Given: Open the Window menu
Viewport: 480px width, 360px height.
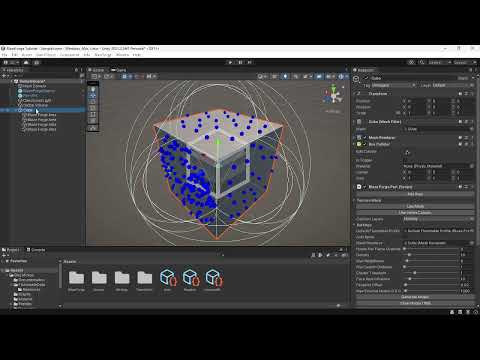Looking at the screenshot, I should tap(122, 55).
